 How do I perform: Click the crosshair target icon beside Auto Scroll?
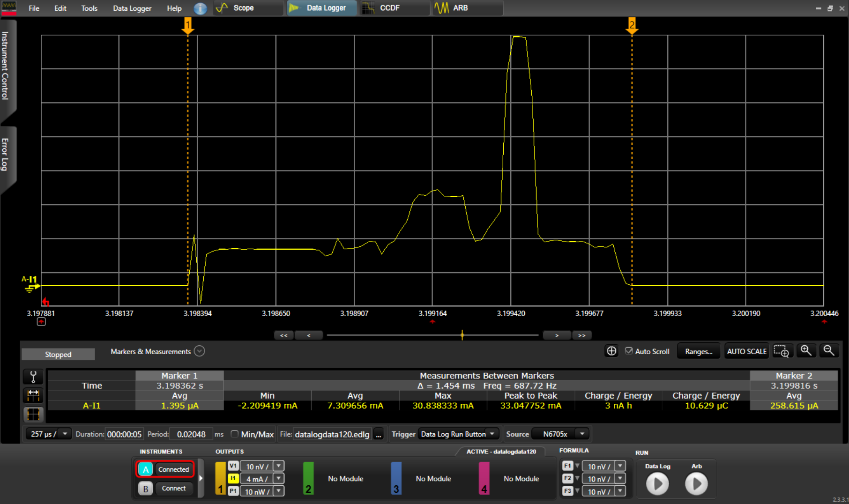click(611, 351)
